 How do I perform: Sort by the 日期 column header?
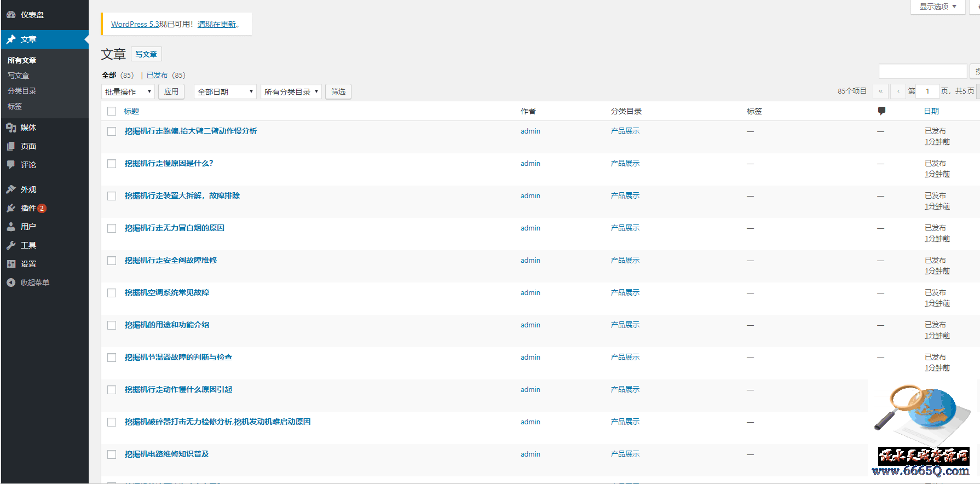click(x=931, y=111)
